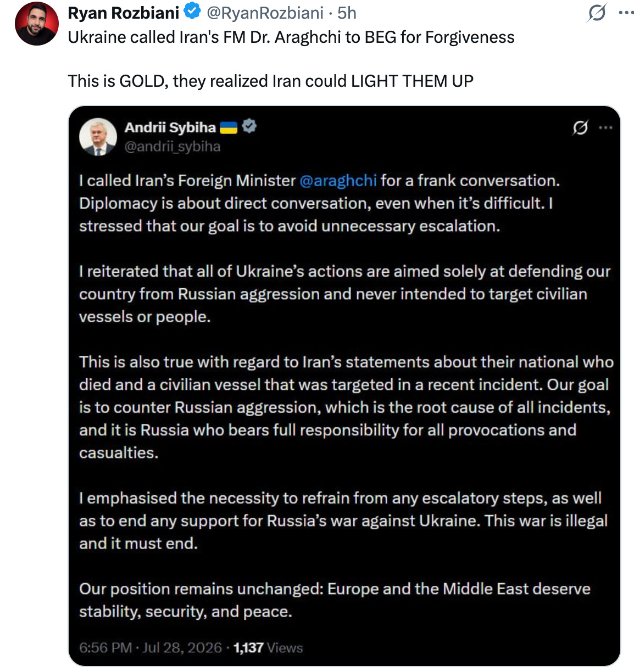Open the quoted post's three-dot menu
Viewport: 634px width, 672px height.
click(x=606, y=128)
